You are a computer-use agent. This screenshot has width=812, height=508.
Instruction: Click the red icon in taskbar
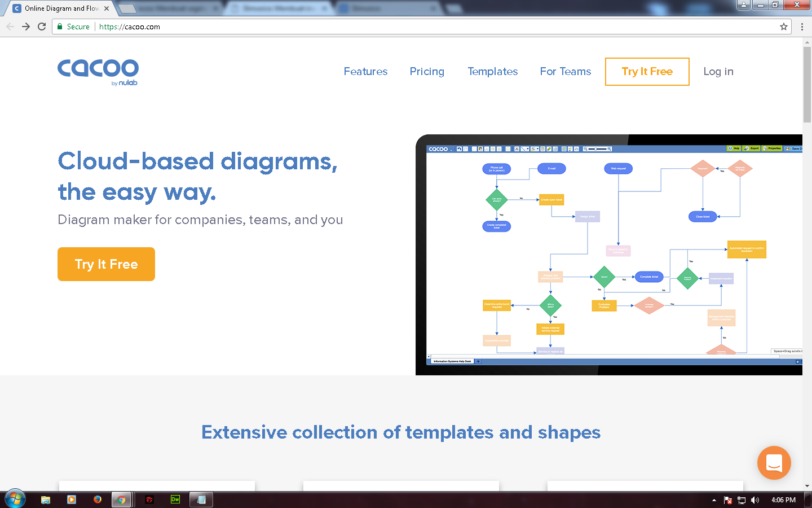[x=149, y=500]
